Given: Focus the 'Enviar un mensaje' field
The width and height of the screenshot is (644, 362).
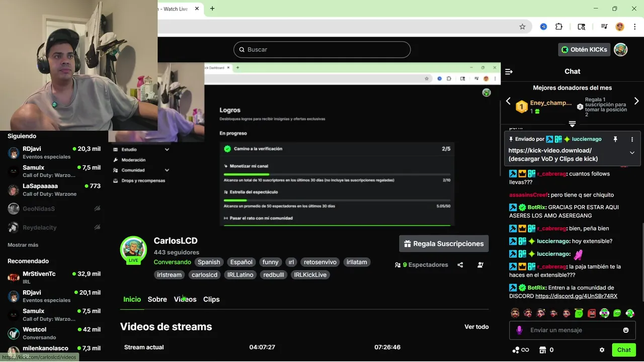Looking at the screenshot, I should [572, 330].
